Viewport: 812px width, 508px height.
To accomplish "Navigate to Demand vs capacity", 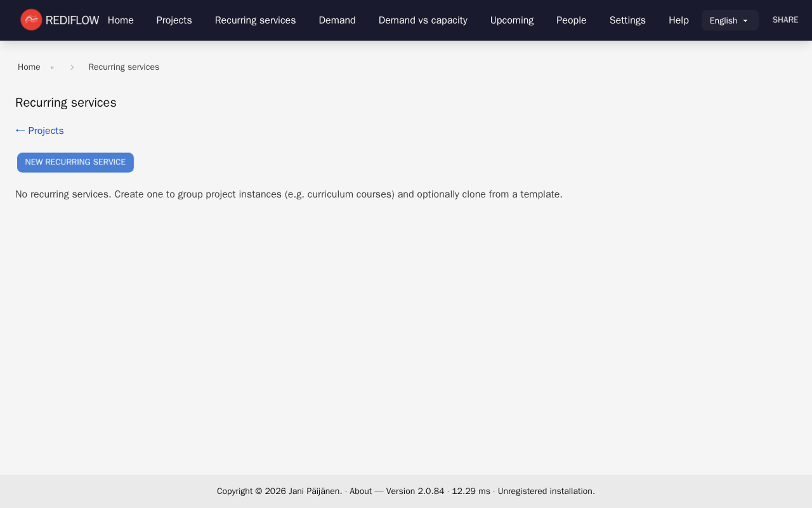I will [422, 20].
